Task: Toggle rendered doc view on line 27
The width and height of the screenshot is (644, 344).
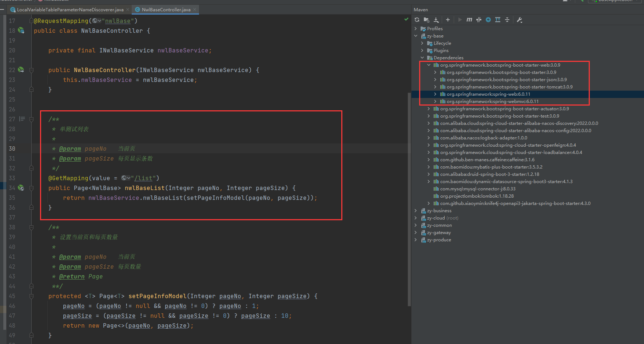Action: pos(22,119)
